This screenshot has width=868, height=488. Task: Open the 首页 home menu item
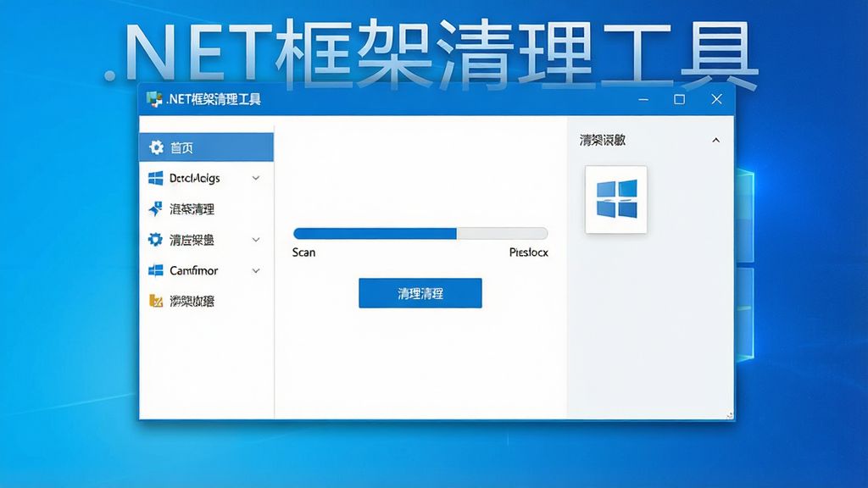coord(207,147)
